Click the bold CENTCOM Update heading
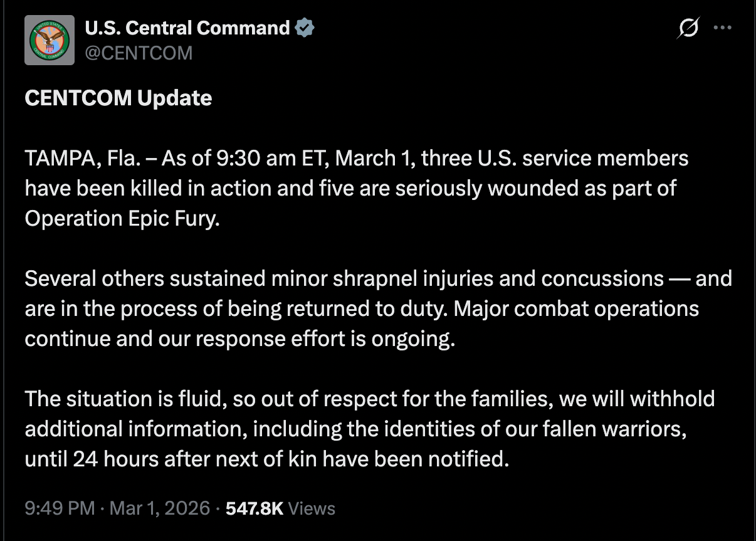Viewport: 756px width, 541px height. coord(118,98)
